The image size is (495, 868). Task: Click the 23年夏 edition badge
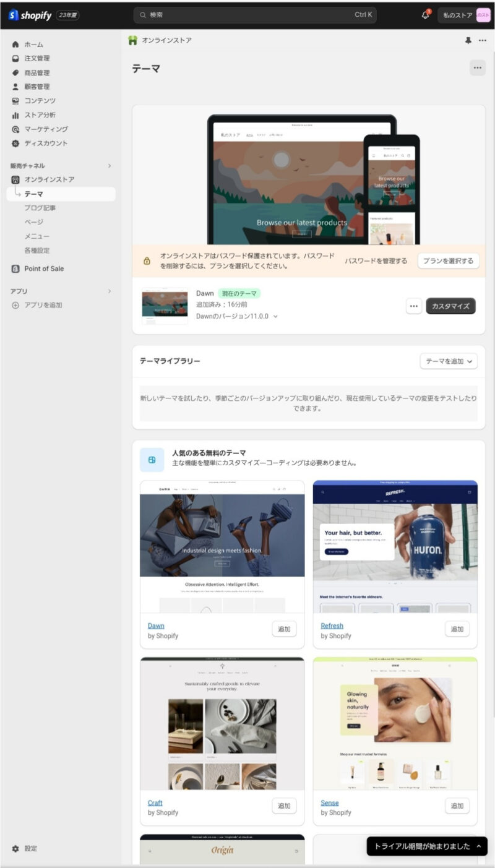(x=68, y=15)
